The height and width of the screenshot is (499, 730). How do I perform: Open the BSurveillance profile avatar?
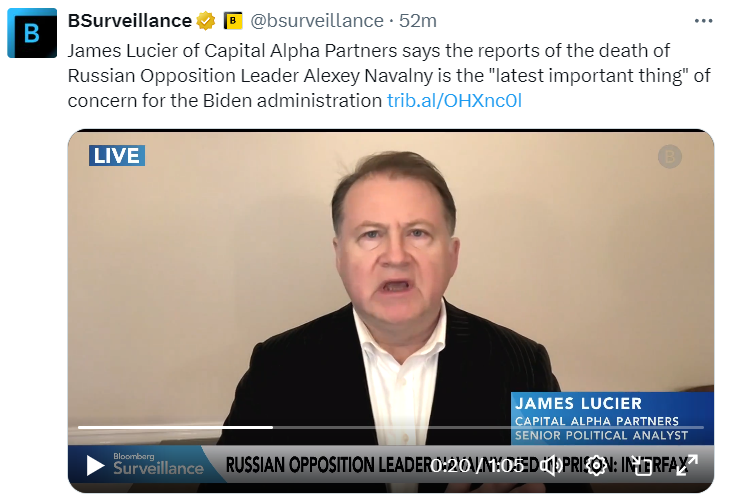pyautogui.click(x=32, y=33)
